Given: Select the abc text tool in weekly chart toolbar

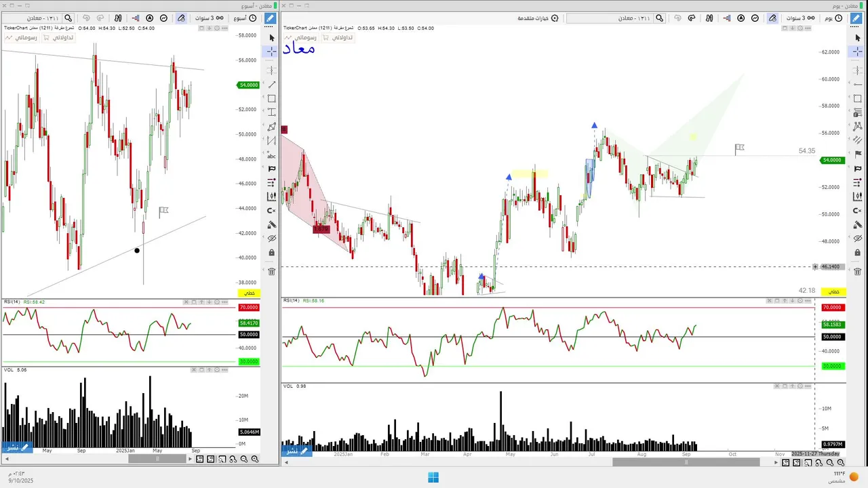Looking at the screenshot, I should pyautogui.click(x=272, y=155).
